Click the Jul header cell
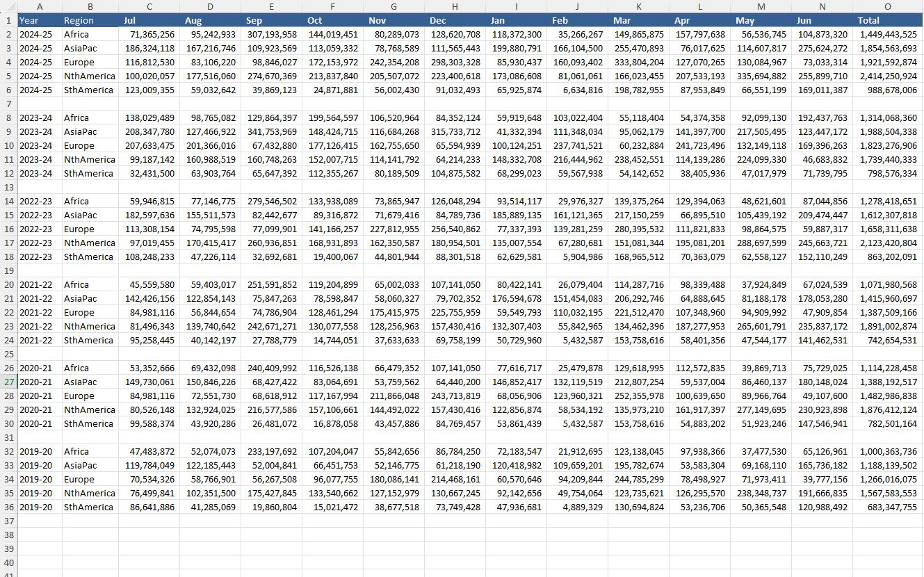The height and width of the screenshot is (577, 924). coord(149,20)
